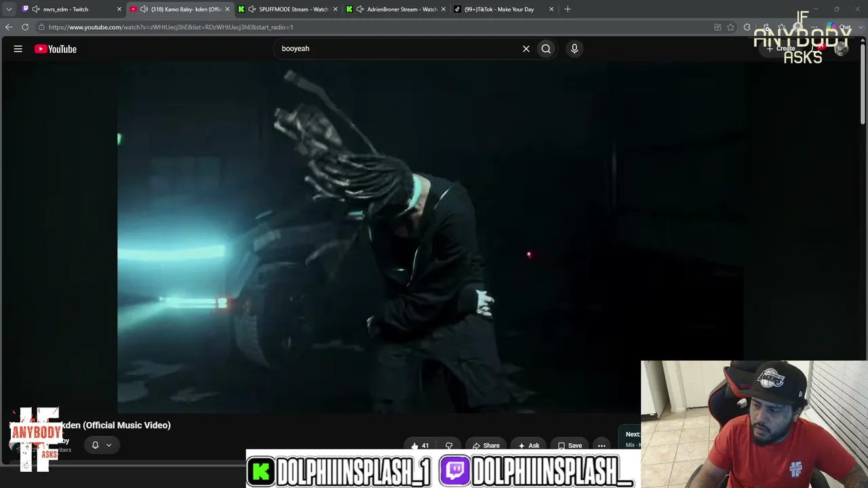Unmute the SPLIFFMODE Stream tab speaker
Viewport: 868px width, 488px height.
pyautogui.click(x=252, y=9)
